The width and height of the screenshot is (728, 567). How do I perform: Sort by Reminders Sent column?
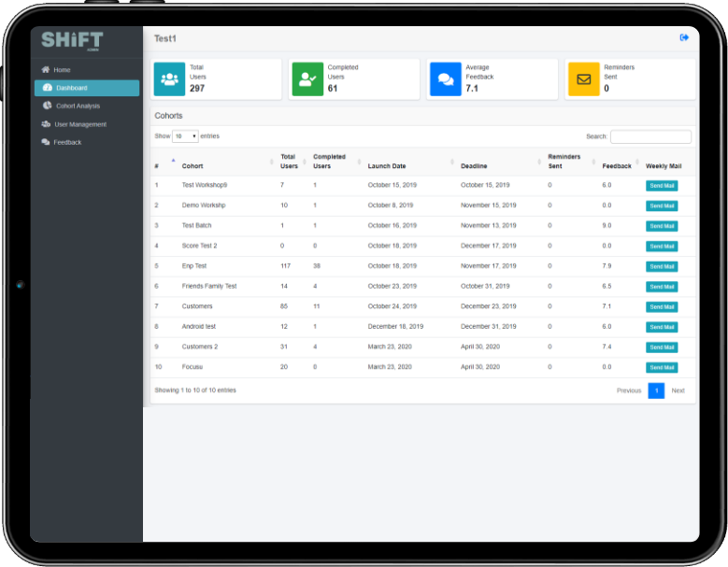tap(571, 162)
